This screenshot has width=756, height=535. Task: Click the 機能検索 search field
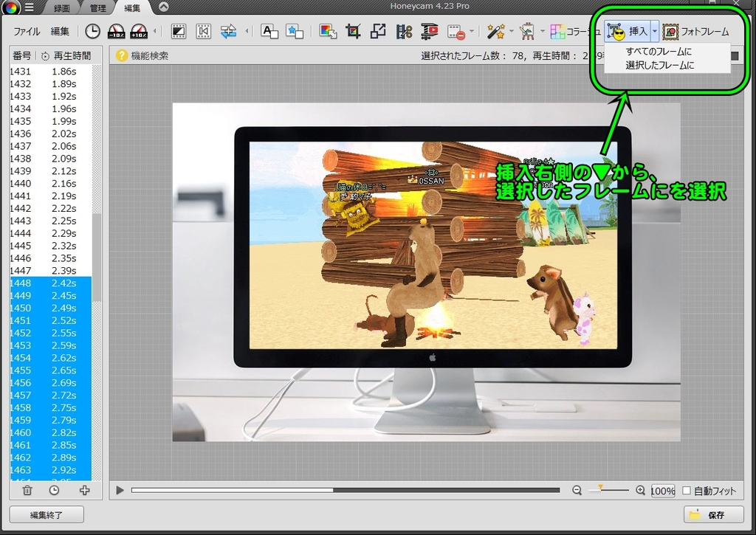150,56
